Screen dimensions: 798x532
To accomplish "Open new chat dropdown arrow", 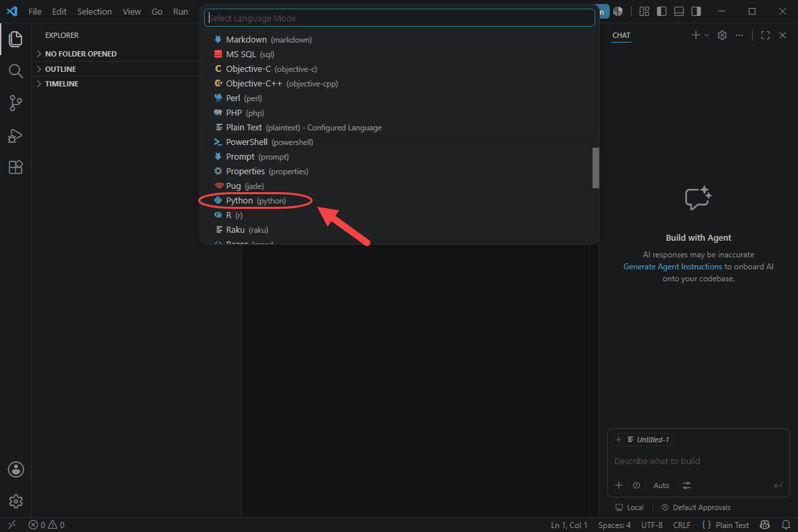I will [707, 35].
